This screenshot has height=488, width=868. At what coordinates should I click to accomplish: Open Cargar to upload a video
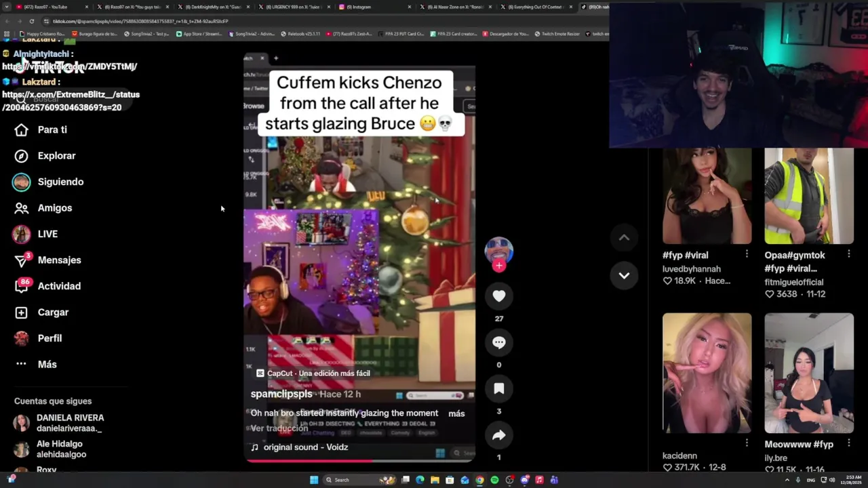click(x=42, y=312)
